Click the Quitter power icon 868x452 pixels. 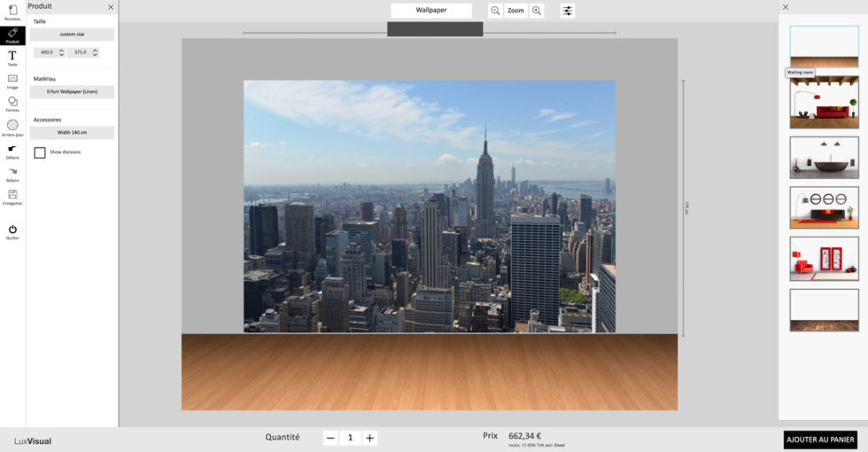click(x=12, y=230)
